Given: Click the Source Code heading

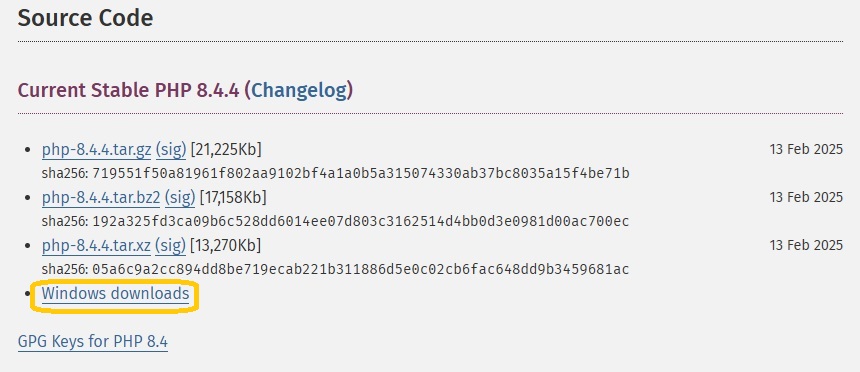Looking at the screenshot, I should (x=86, y=18).
